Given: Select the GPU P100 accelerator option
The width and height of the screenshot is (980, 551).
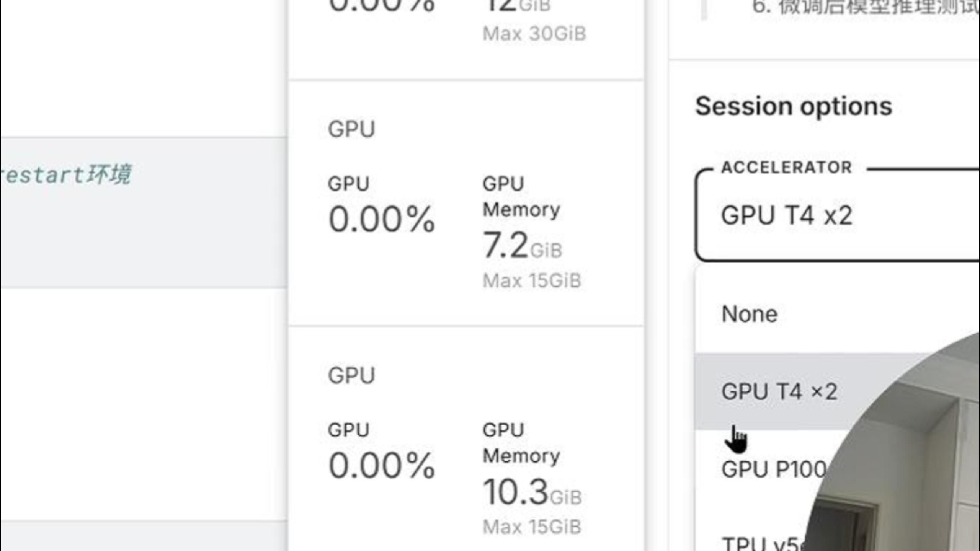Looking at the screenshot, I should coord(773,469).
